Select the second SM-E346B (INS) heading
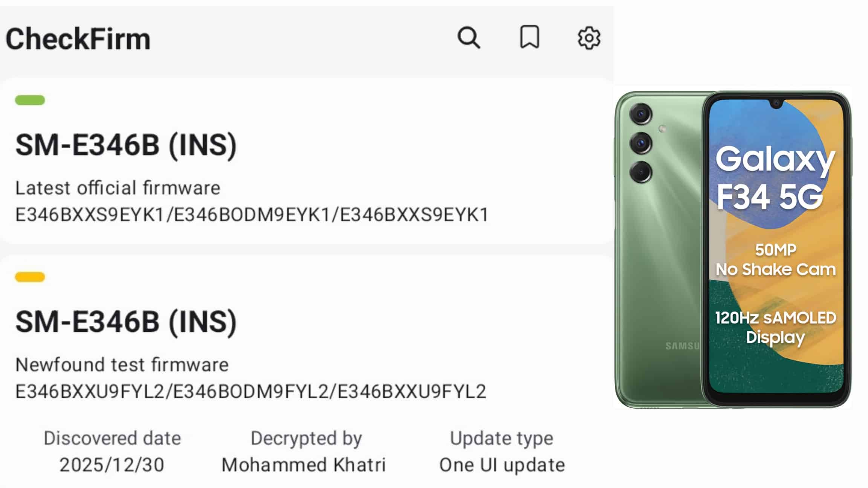This screenshot has height=488, width=868. tap(126, 322)
